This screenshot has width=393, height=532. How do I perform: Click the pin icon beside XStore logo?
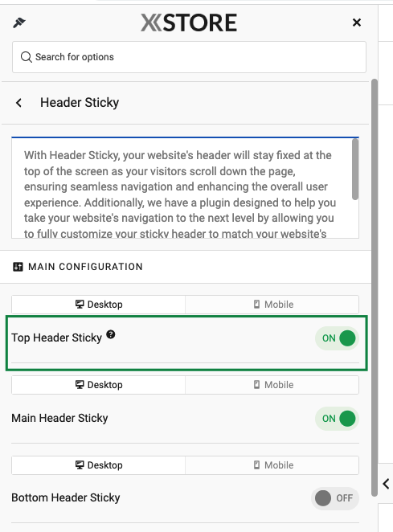point(19,23)
